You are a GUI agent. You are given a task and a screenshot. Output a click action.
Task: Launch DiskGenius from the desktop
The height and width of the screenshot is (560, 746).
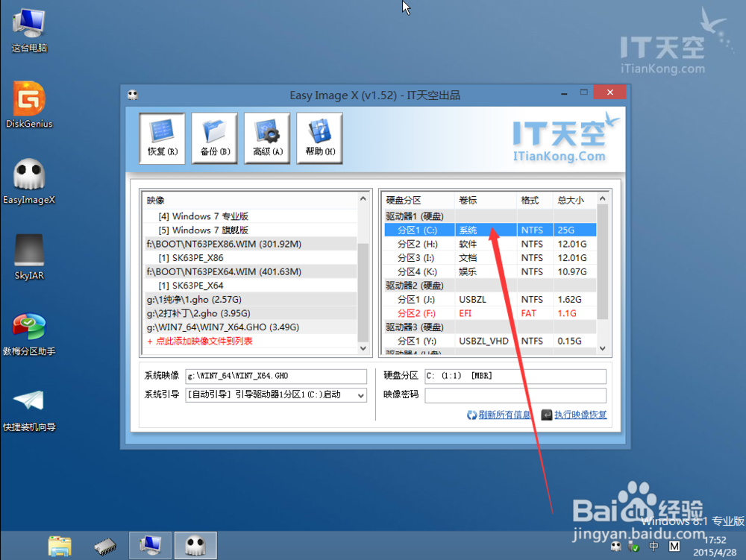(x=30, y=104)
